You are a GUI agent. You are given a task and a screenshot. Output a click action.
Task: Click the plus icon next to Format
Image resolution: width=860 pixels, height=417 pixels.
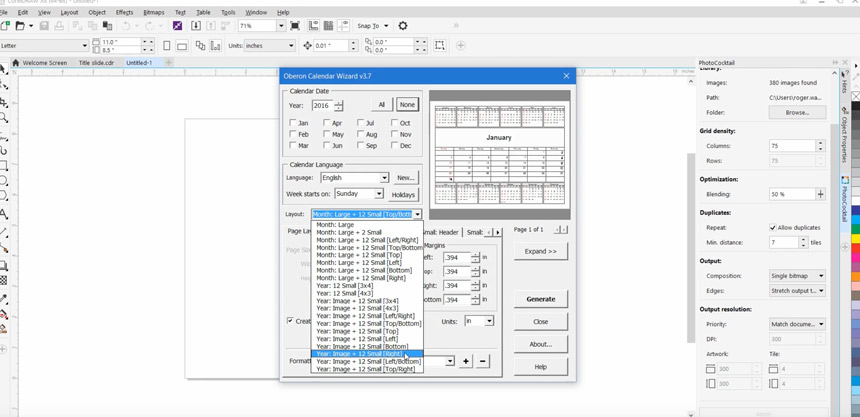click(x=466, y=361)
